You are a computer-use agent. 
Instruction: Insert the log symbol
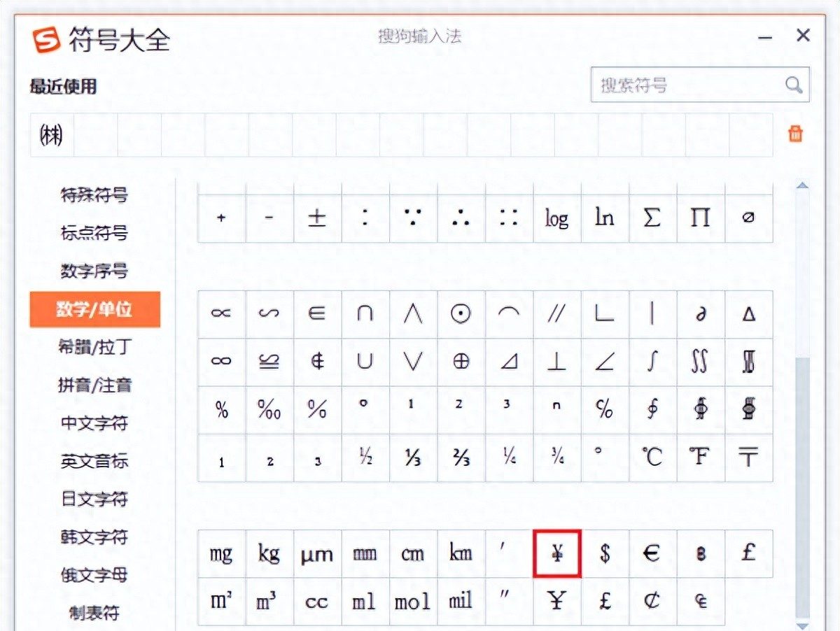(556, 218)
